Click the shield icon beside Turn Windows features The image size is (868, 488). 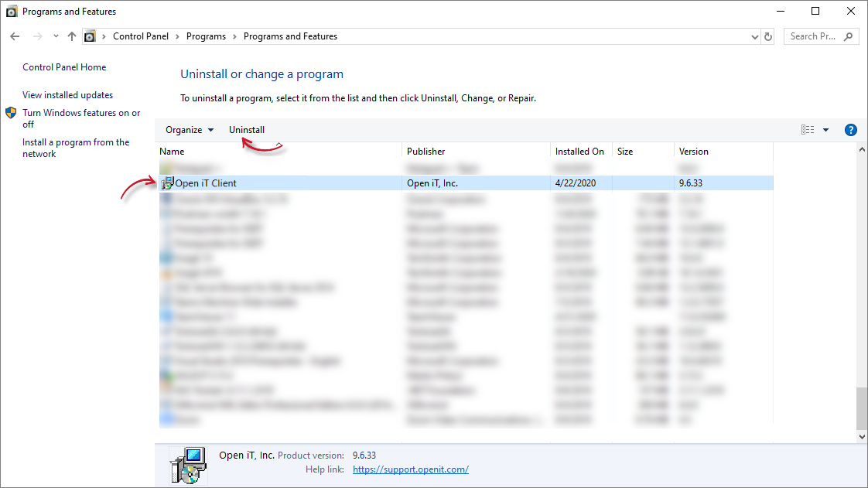[11, 111]
